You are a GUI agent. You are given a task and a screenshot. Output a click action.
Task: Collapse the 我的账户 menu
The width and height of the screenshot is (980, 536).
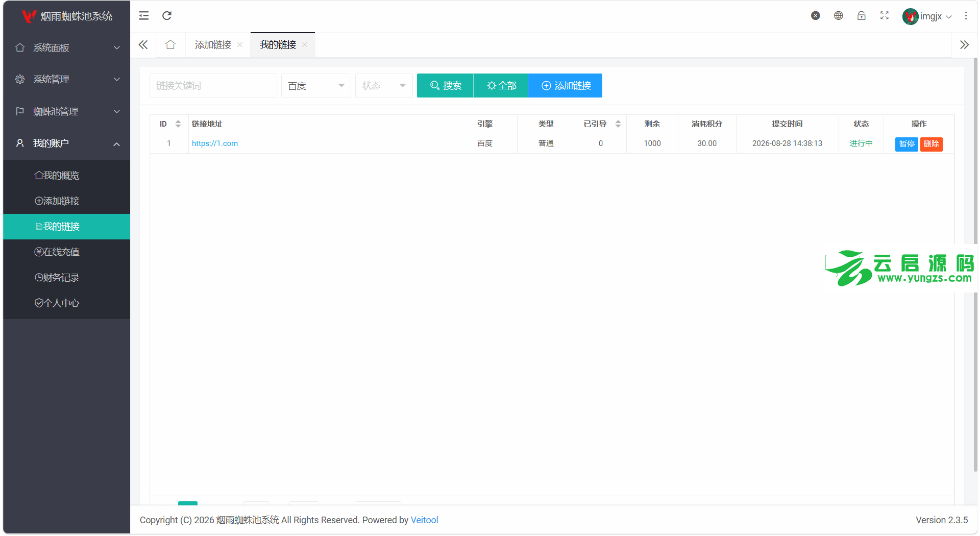(x=67, y=143)
